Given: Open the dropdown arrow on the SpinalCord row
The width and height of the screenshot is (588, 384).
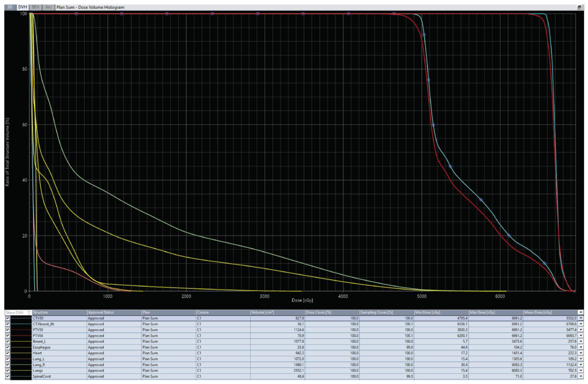Looking at the screenshot, I should click(x=581, y=376).
